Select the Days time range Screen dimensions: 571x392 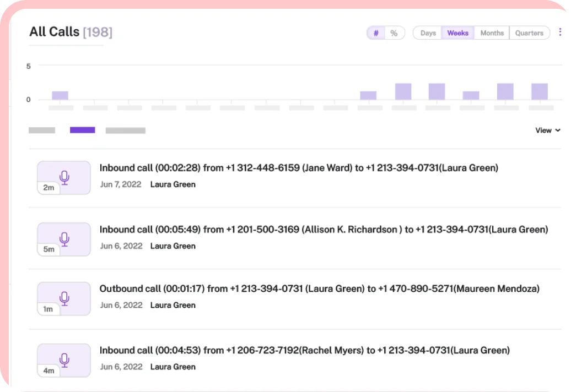tap(428, 33)
